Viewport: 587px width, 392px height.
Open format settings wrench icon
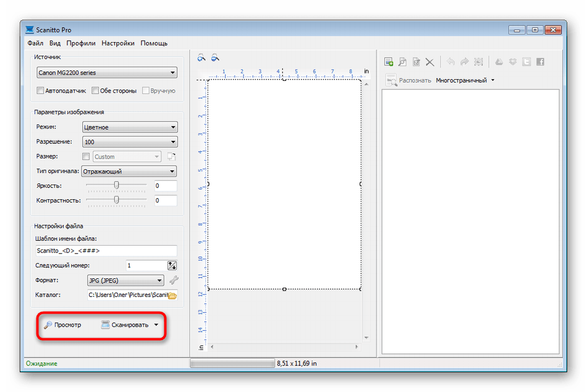coord(174,280)
